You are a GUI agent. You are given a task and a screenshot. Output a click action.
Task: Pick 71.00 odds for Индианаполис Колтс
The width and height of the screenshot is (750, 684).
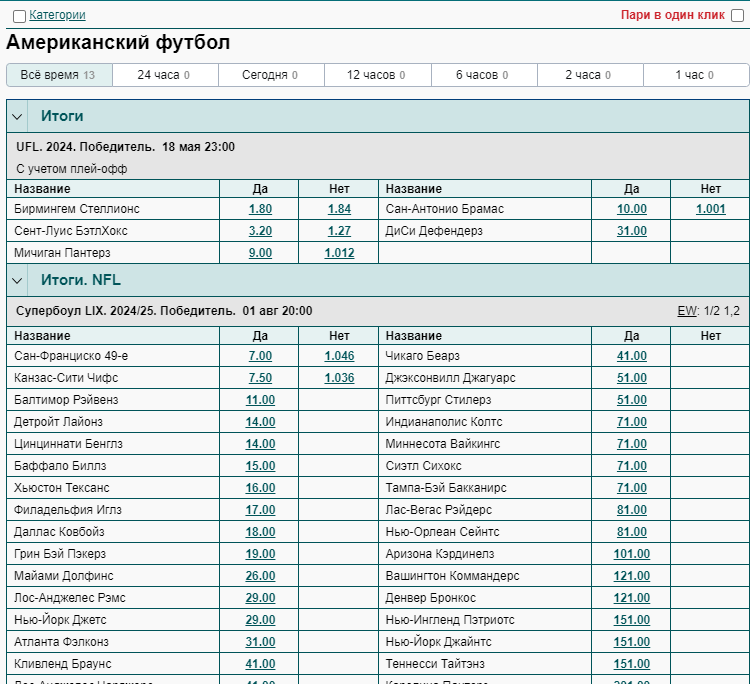631,422
